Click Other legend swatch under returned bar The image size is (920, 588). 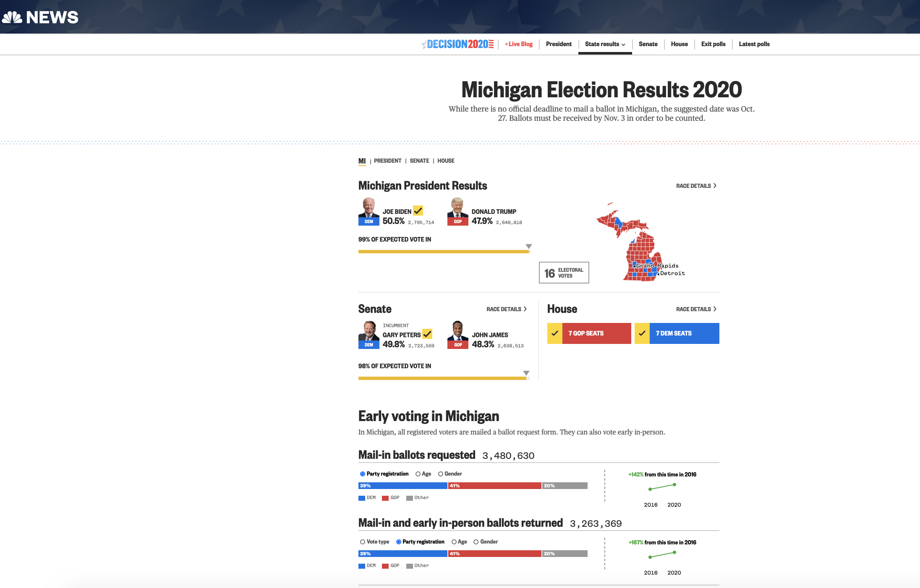[410, 566]
